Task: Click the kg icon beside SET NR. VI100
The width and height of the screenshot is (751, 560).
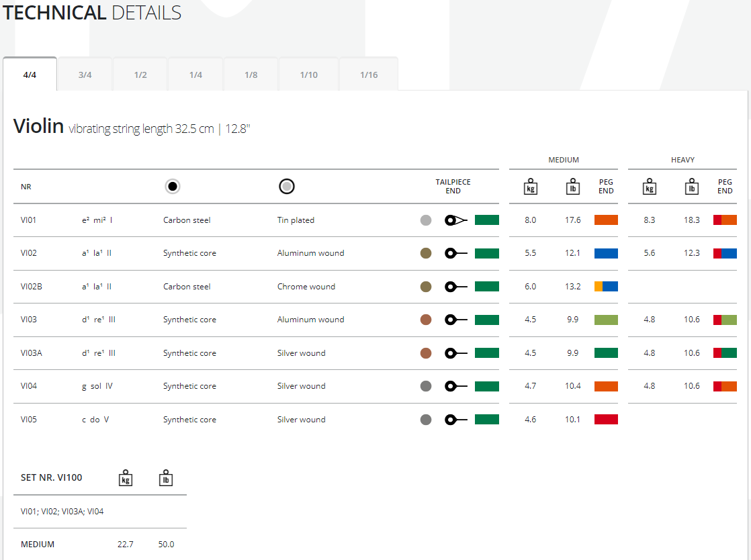Action: pyautogui.click(x=125, y=477)
